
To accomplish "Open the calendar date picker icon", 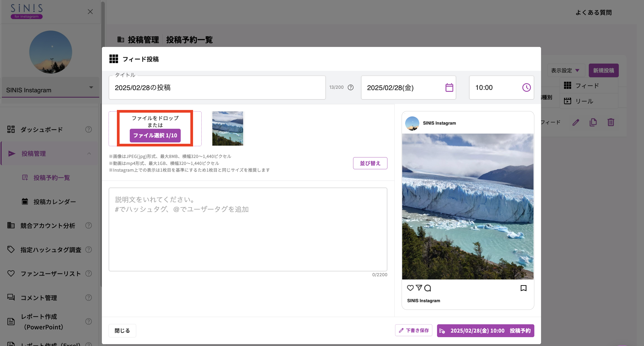I will pos(448,87).
